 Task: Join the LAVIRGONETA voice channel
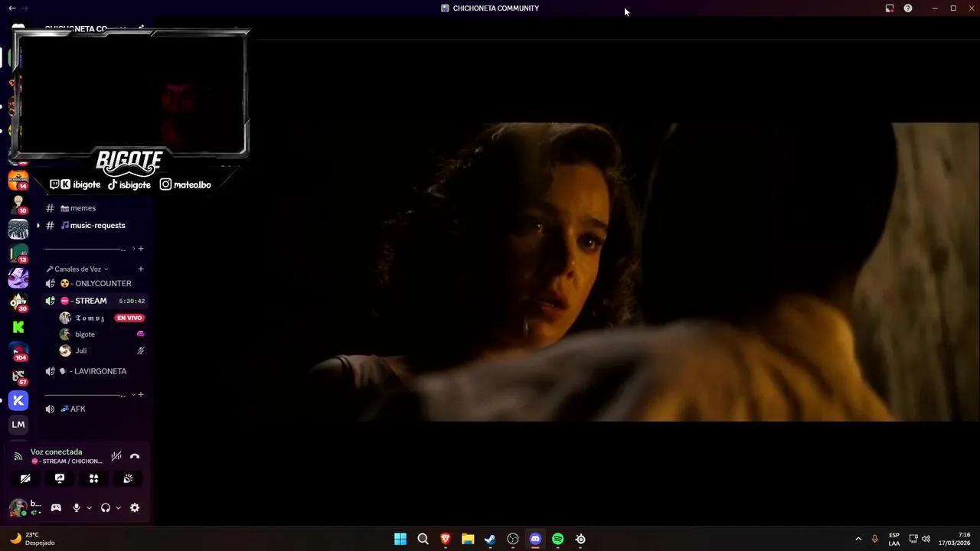[x=95, y=371]
